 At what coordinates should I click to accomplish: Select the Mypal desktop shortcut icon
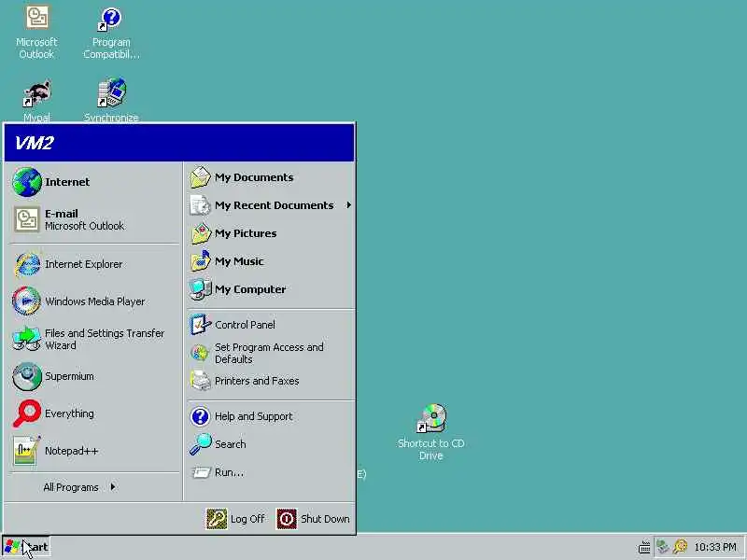36,101
